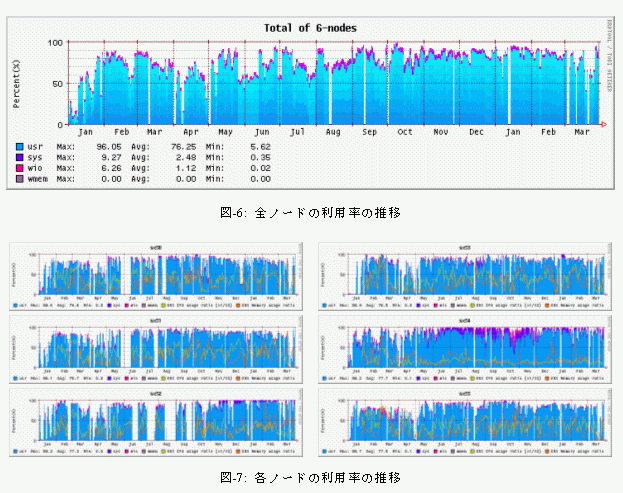Click the "Oct" label on main chart axis

pyautogui.click(x=405, y=132)
